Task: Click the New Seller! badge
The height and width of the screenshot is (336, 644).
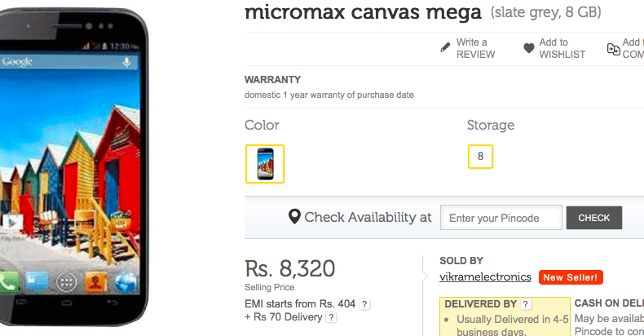Action: (571, 277)
